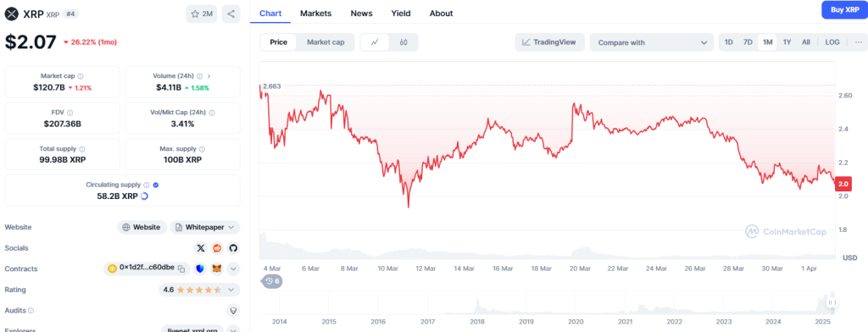Open the News tab
Screen dimensions: 868x332
(361, 14)
